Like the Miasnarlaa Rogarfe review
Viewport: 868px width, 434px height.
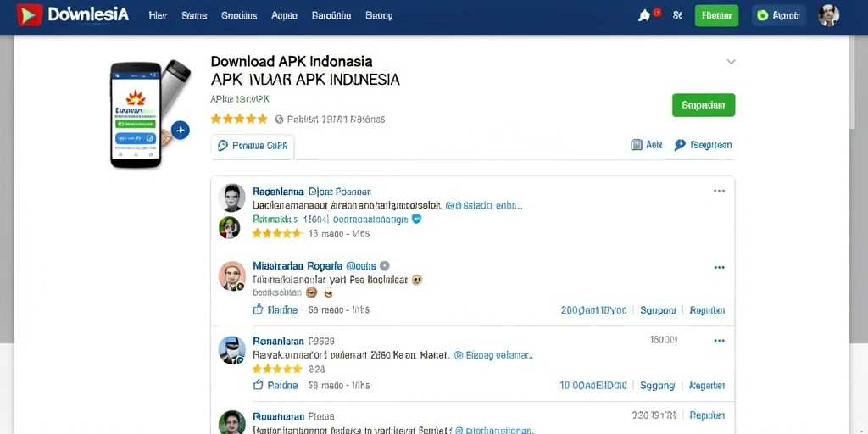point(275,310)
